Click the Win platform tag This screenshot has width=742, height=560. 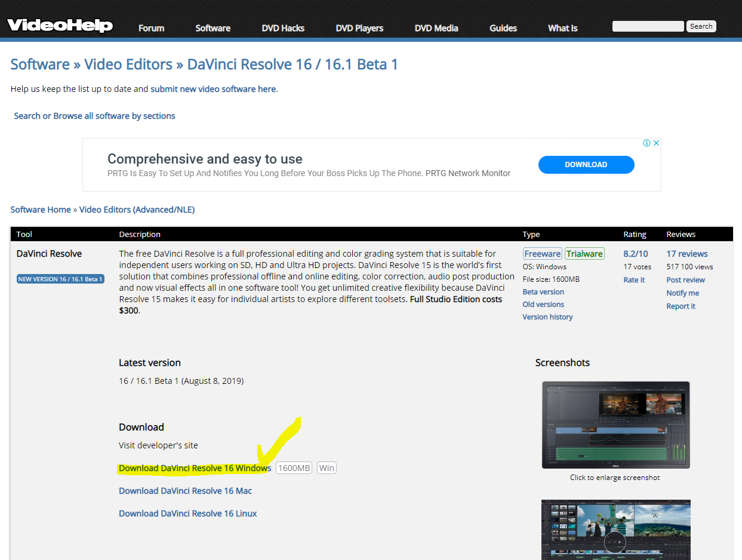click(x=327, y=468)
